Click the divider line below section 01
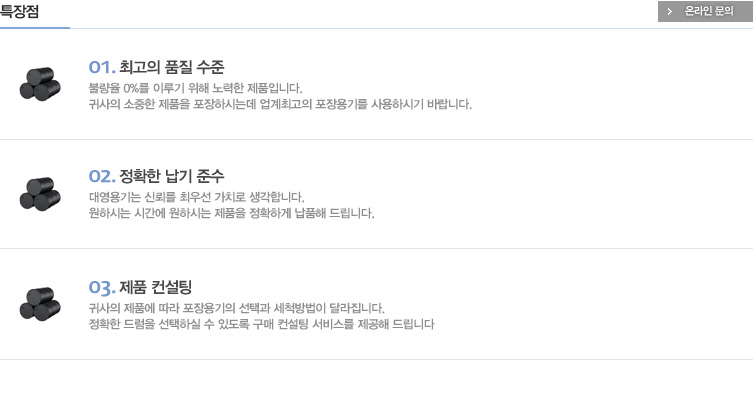The image size is (753, 400). point(376,140)
